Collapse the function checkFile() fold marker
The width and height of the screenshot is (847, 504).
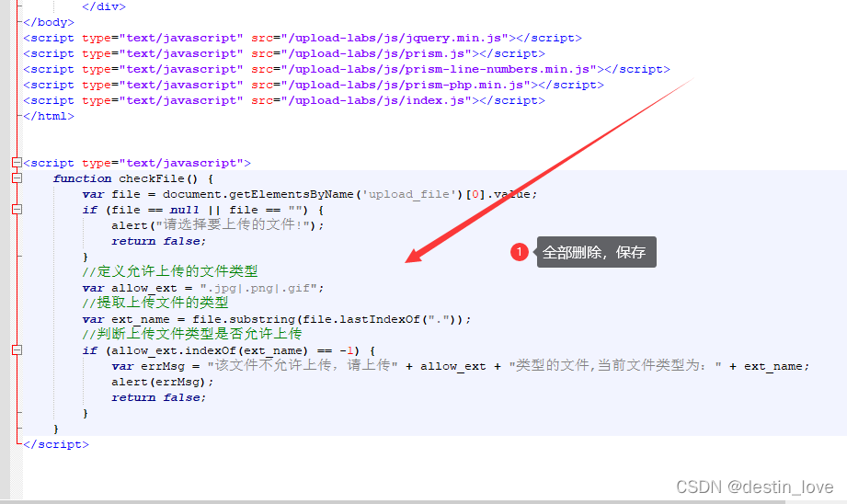tap(17, 178)
